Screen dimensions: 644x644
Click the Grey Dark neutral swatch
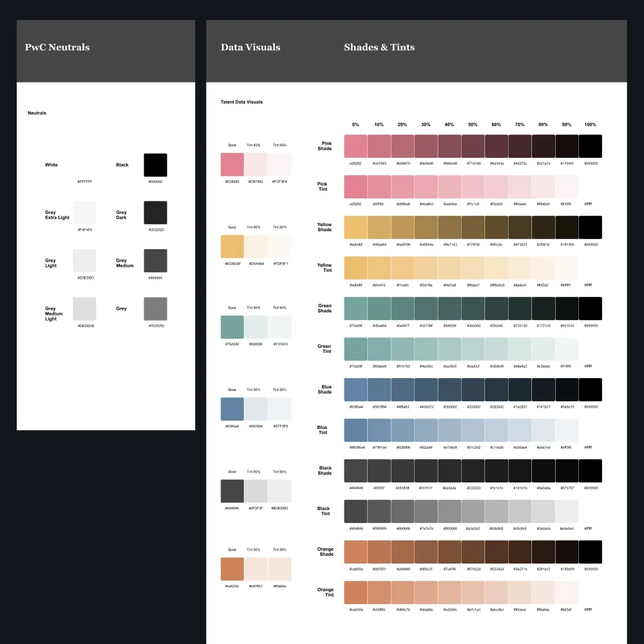point(155,213)
